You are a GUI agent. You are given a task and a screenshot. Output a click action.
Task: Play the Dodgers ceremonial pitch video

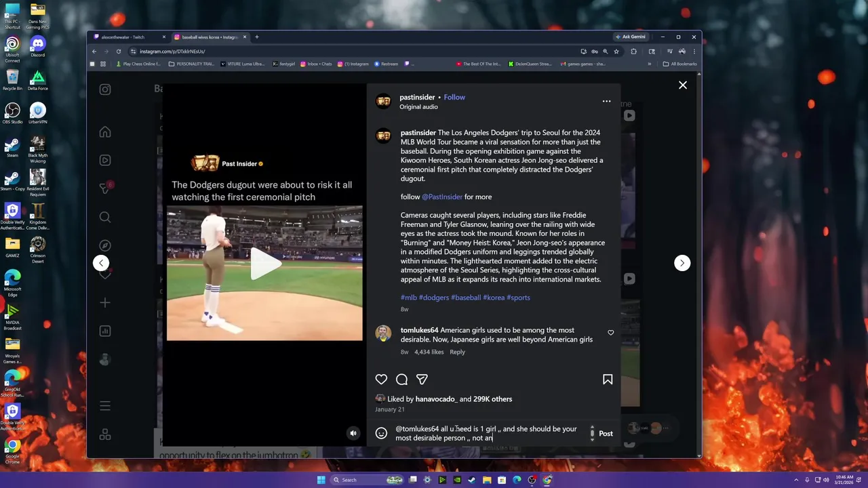point(264,264)
